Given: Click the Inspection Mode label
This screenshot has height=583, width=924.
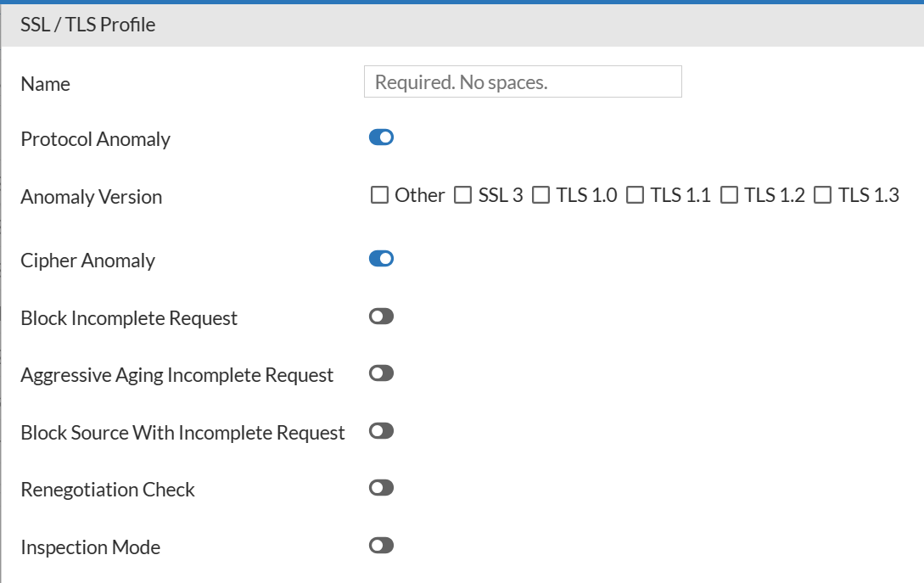Looking at the screenshot, I should (90, 547).
